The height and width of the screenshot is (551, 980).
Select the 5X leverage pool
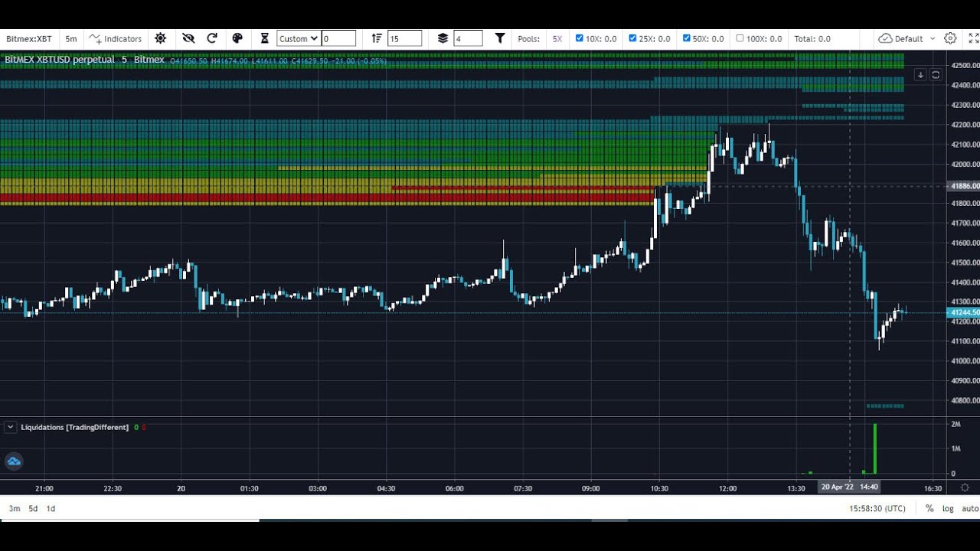pyautogui.click(x=557, y=38)
